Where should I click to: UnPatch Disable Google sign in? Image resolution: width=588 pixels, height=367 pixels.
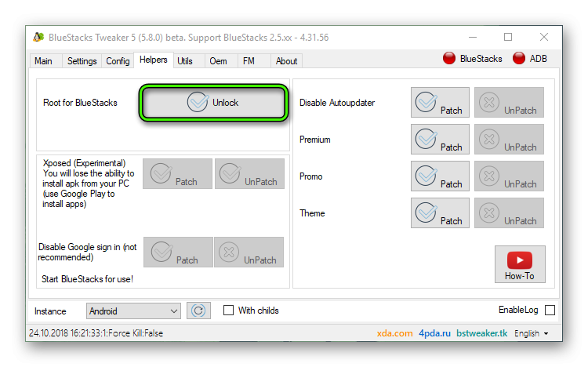pos(249,252)
